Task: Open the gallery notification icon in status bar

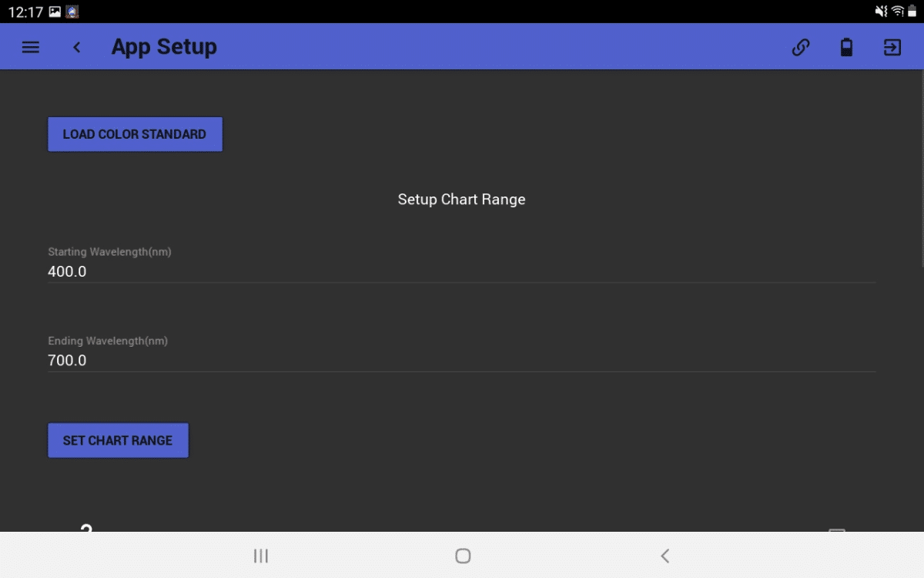Action: point(55,12)
